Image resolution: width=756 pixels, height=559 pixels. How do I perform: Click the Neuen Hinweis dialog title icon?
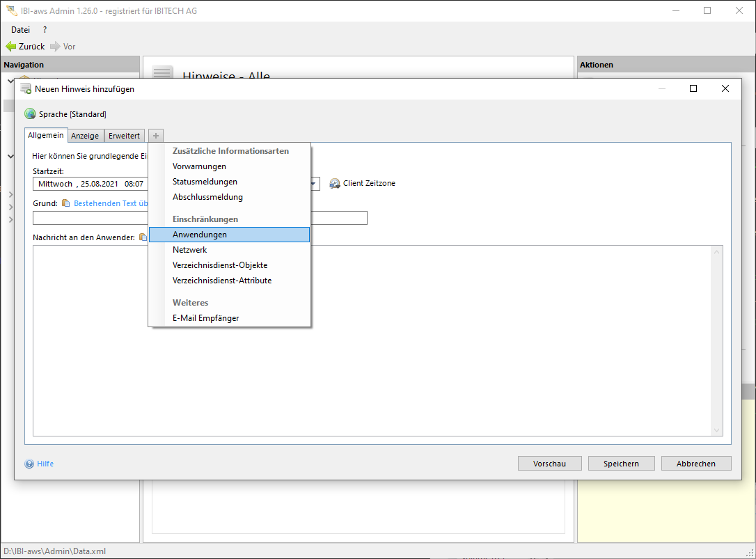click(x=26, y=89)
